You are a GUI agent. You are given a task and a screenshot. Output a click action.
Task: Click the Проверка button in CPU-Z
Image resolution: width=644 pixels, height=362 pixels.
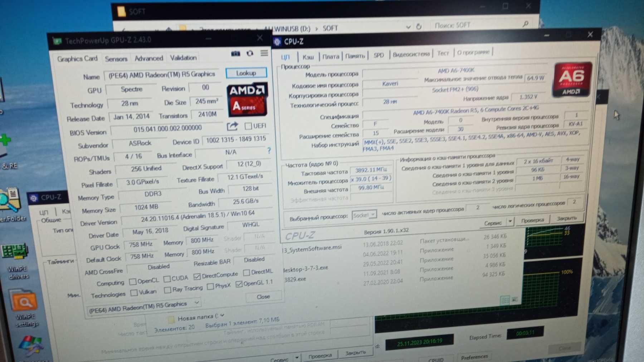(532, 220)
